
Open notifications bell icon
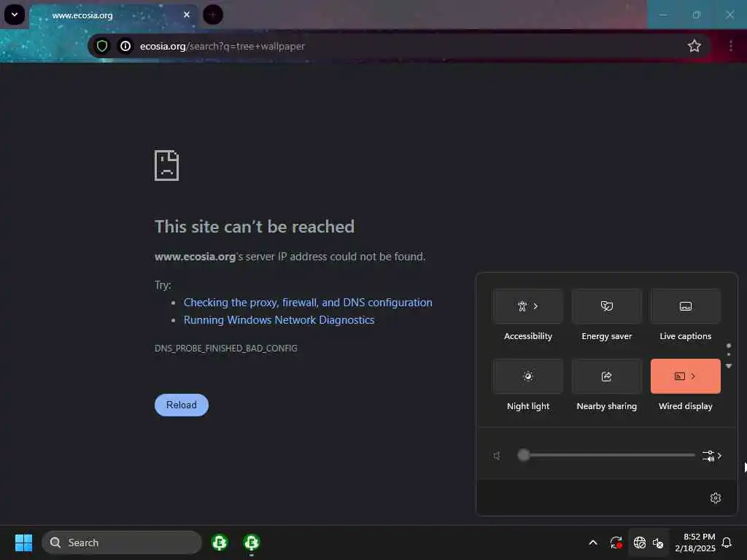(x=727, y=542)
